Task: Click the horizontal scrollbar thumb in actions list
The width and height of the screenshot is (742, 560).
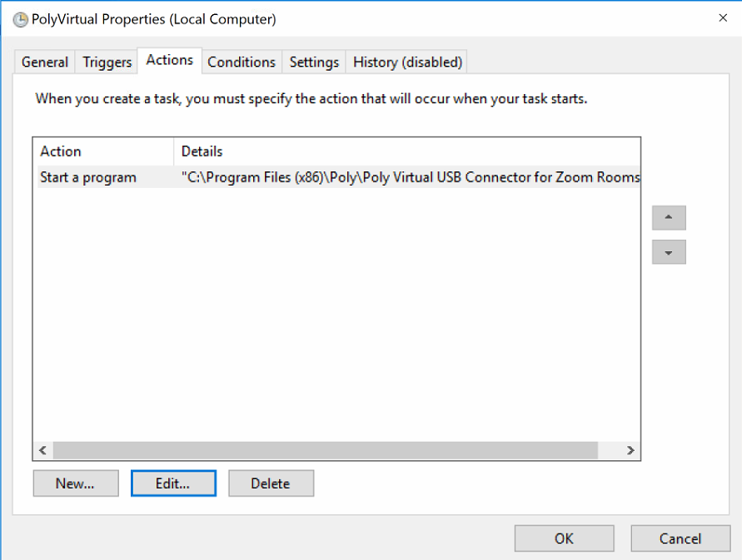Action: click(x=325, y=450)
